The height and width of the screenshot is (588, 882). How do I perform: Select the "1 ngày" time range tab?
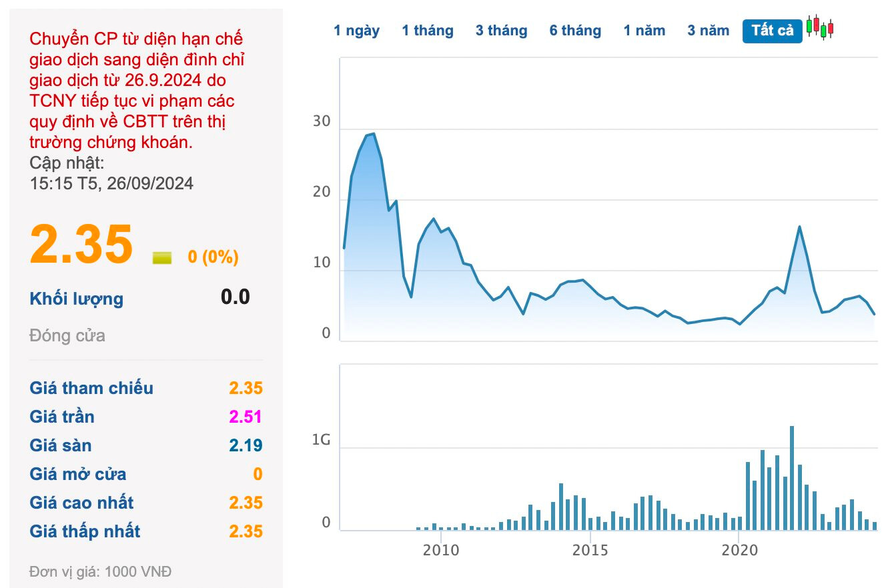[x=357, y=31]
